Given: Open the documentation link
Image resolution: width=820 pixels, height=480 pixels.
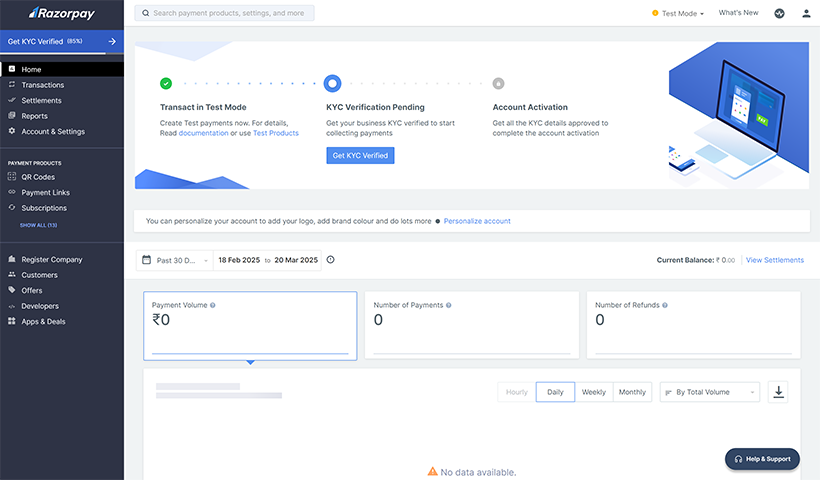Looking at the screenshot, I should click(x=203, y=133).
